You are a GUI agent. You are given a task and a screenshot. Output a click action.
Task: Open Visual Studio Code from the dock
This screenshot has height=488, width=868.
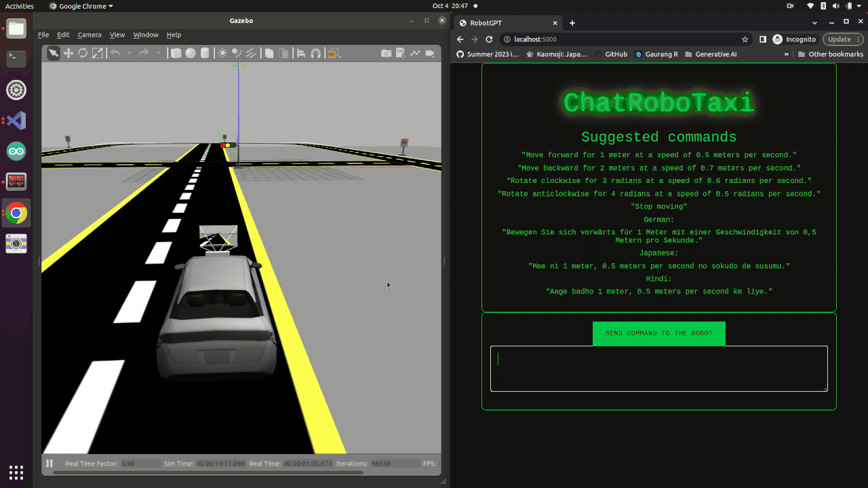coord(16,121)
